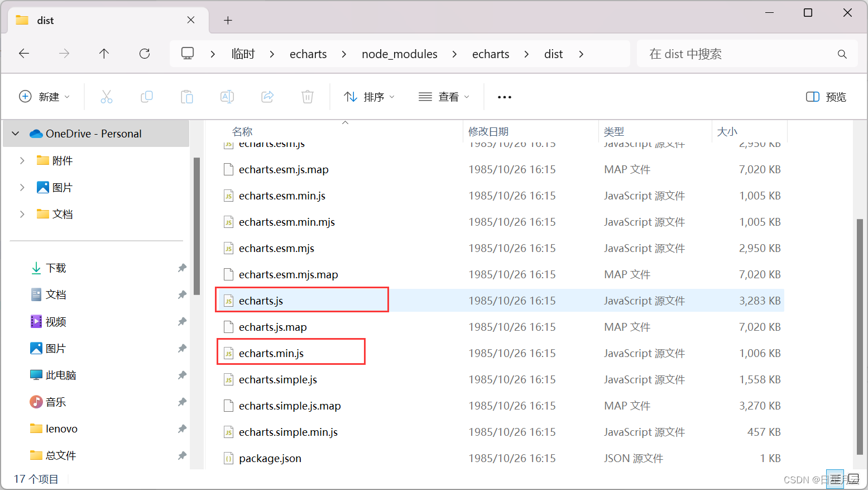This screenshot has height=490, width=868.
Task: Select echarts.esm.mjs.map file
Action: (x=500, y=274)
